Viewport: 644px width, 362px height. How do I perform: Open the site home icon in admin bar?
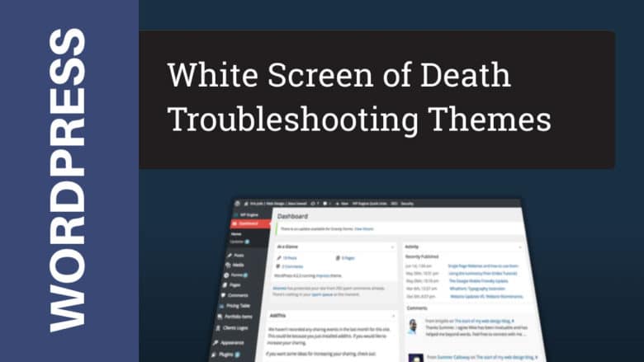(246, 204)
